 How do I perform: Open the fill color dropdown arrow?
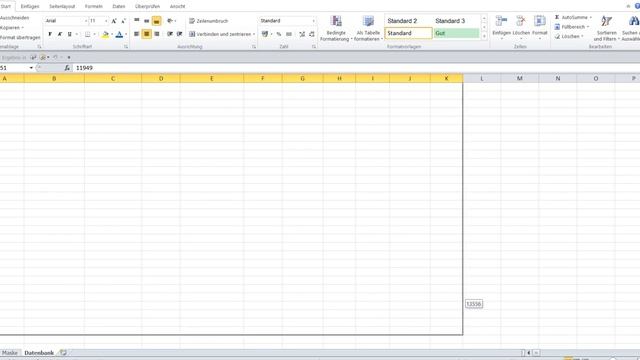click(112, 34)
